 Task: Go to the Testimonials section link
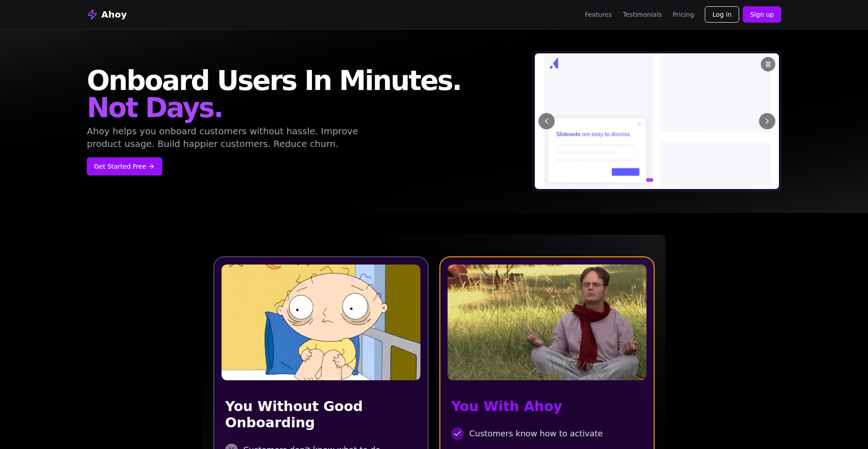642,14
